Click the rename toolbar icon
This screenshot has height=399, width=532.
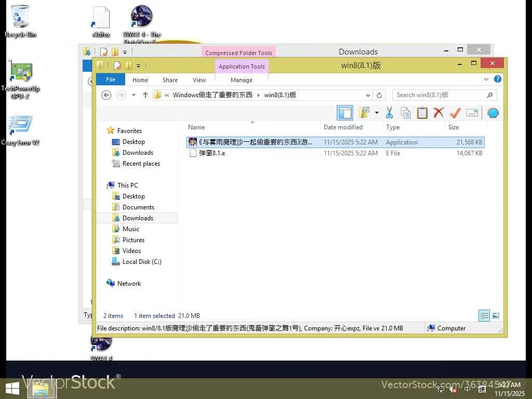click(x=472, y=113)
